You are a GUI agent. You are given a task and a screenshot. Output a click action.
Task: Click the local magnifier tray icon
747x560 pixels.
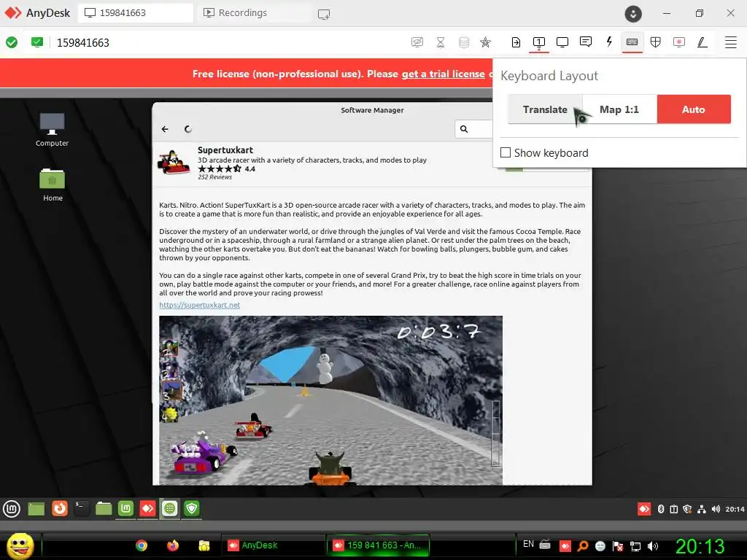582,545
